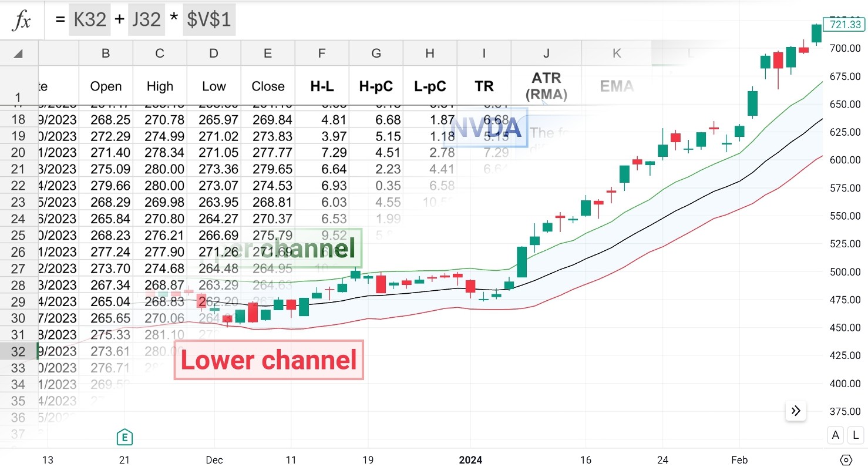The height and width of the screenshot is (470, 868).
Task: Select row 36 header
Action: click(x=19, y=418)
